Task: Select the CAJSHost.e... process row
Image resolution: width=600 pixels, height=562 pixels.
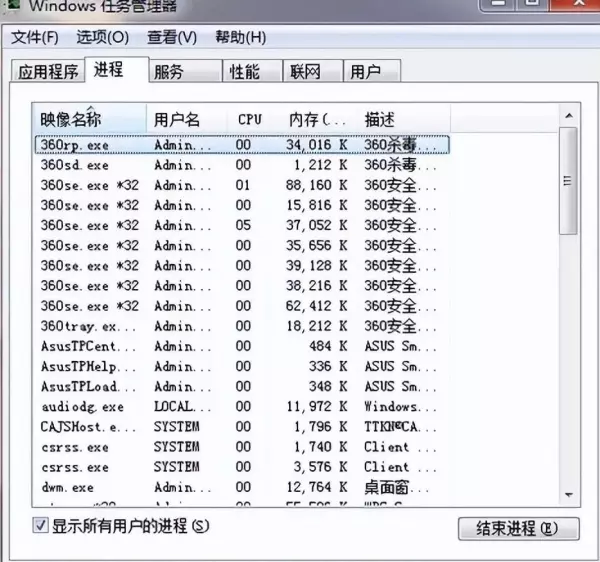Action: [x=242, y=427]
